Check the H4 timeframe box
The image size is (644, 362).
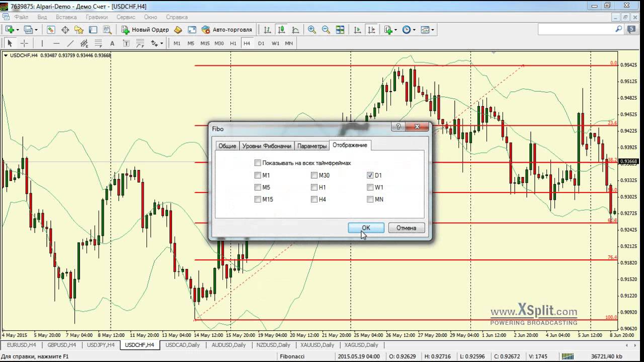click(x=314, y=200)
